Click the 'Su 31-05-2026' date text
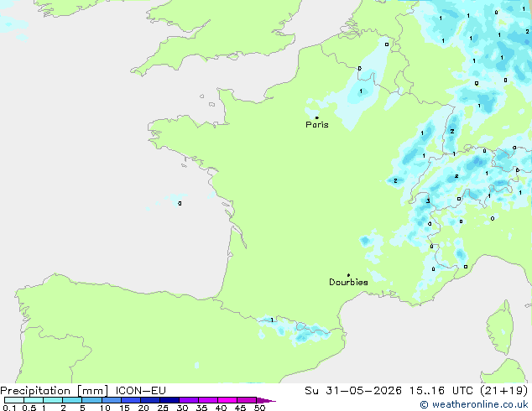This screenshot has height=411, width=532. pos(353,391)
